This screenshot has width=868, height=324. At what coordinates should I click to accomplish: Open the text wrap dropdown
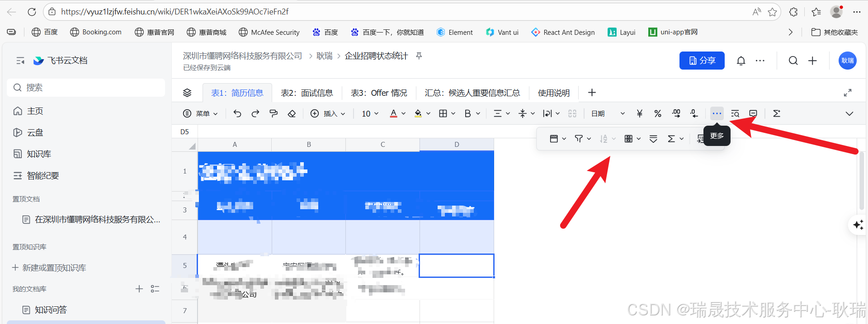click(x=551, y=113)
